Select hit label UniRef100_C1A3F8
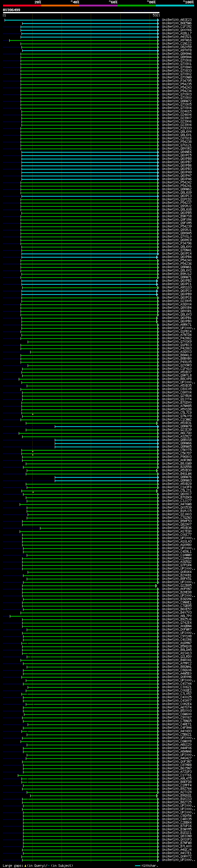 point(177,487)
